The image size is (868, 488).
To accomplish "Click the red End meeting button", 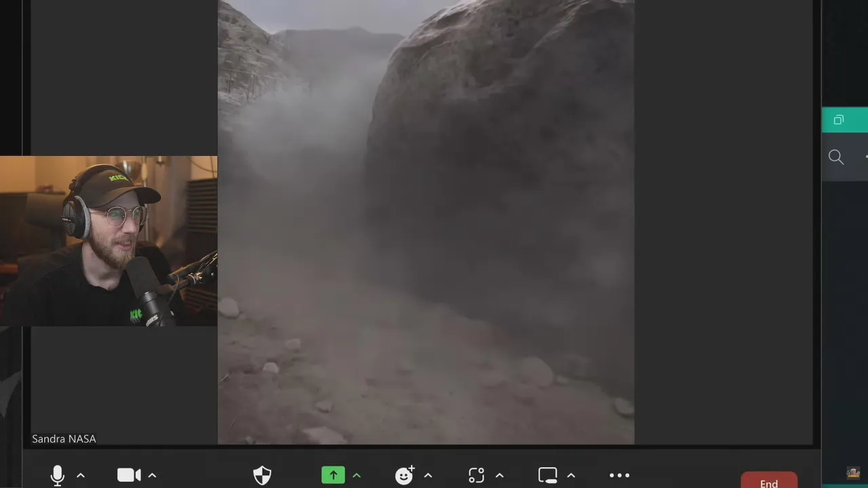I will tap(769, 480).
